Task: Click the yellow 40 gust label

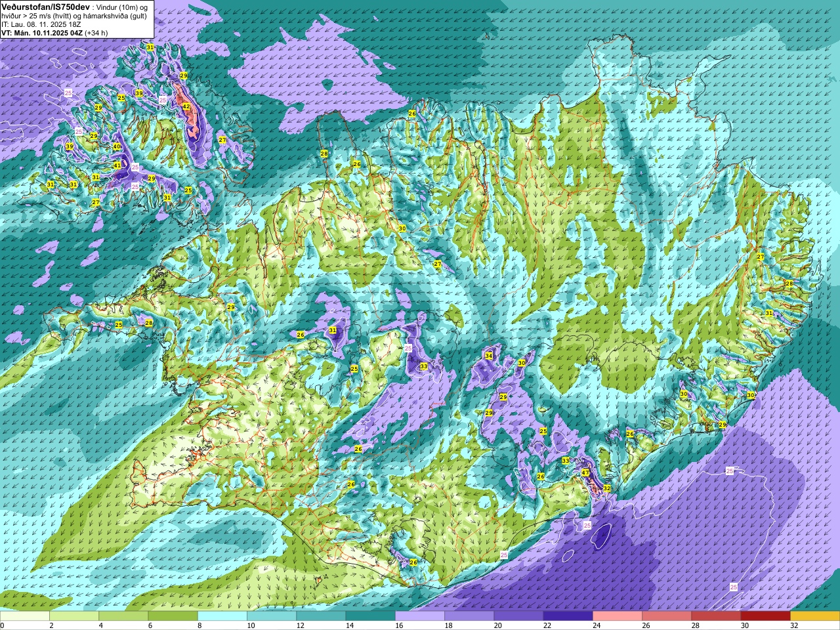Action: pos(117,146)
